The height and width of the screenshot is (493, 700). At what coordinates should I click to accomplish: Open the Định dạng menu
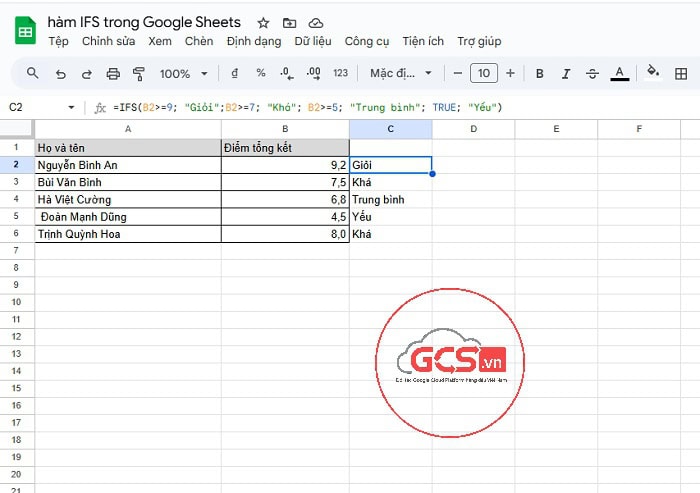[254, 41]
